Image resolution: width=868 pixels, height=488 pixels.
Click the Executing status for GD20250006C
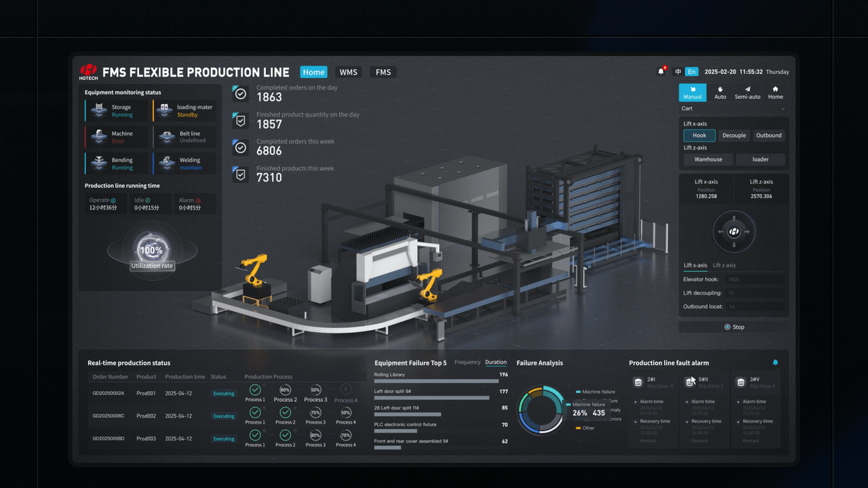224,416
